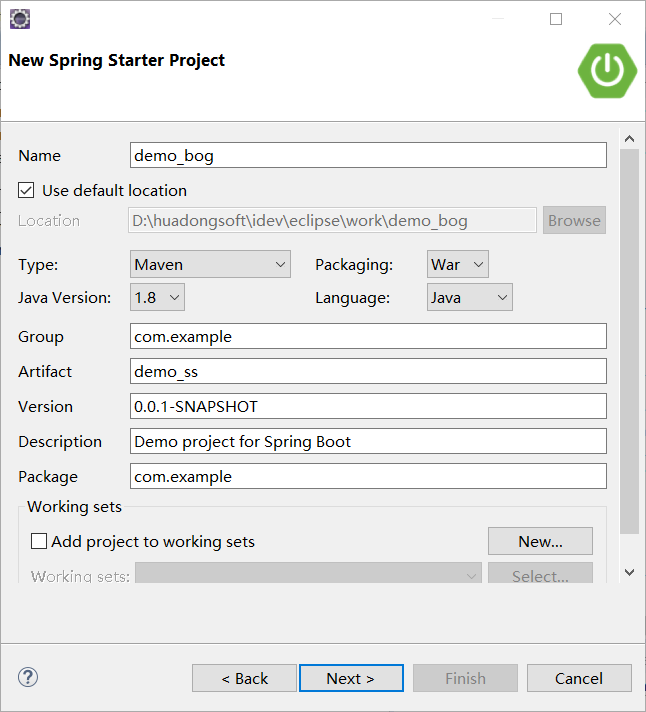Click the New... working set button
The width and height of the screenshot is (646, 712).
[x=540, y=541]
